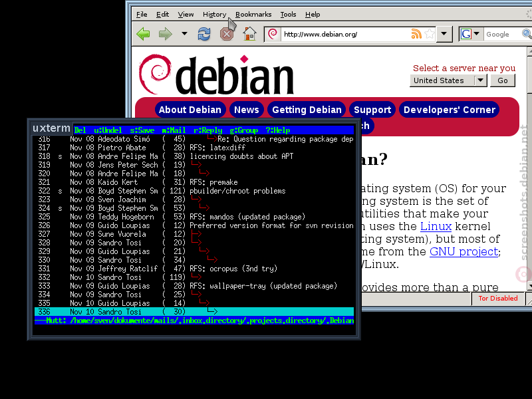
Task: Open the About Debian page
Action: [x=190, y=110]
